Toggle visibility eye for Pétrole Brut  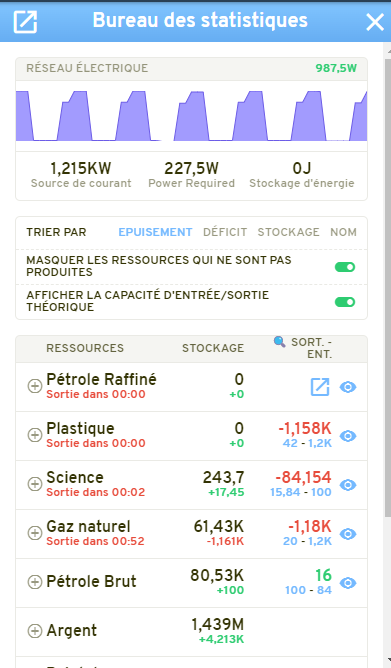[x=348, y=583]
